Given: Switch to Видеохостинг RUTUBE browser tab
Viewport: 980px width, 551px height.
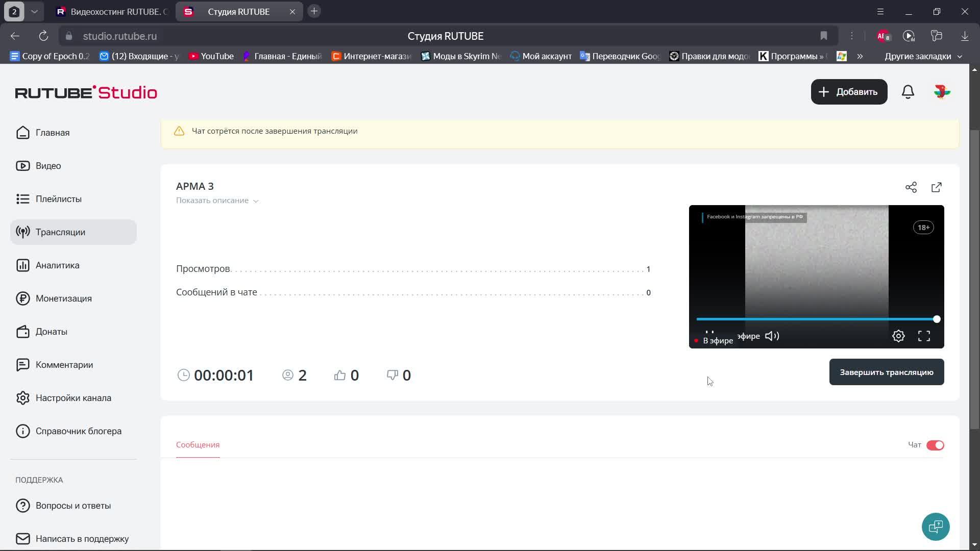Looking at the screenshot, I should coord(112,11).
